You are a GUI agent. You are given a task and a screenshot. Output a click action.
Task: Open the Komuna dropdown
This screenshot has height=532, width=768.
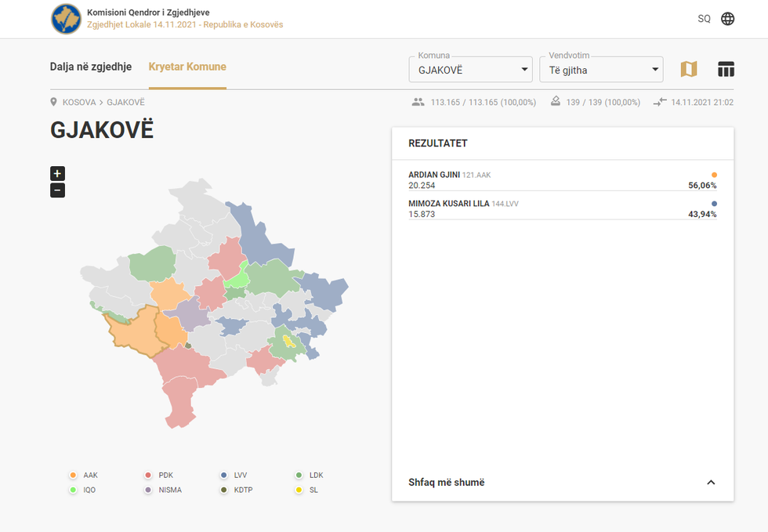[470, 70]
